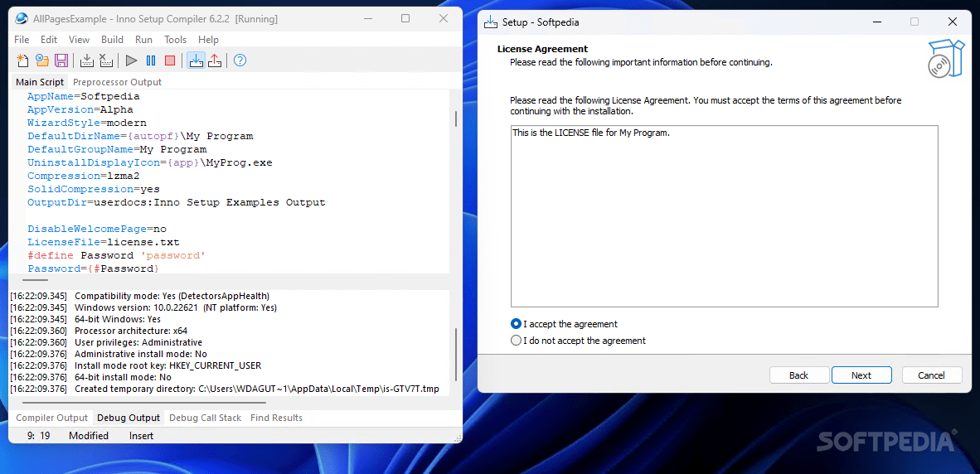This screenshot has width=980, height=474.
Task: Open the Find Results tab
Action: (276, 418)
